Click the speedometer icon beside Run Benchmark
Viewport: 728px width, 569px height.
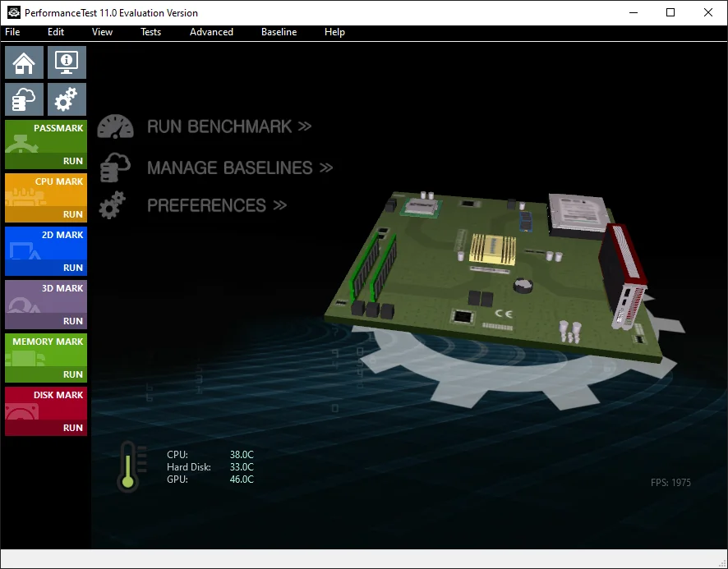(115, 126)
